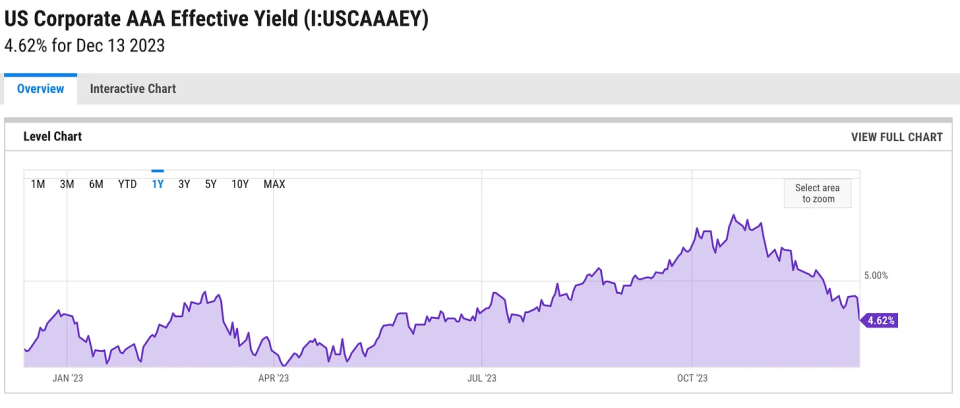Click the 5.00% gridline label
Image resolution: width=960 pixels, height=408 pixels.
click(876, 276)
